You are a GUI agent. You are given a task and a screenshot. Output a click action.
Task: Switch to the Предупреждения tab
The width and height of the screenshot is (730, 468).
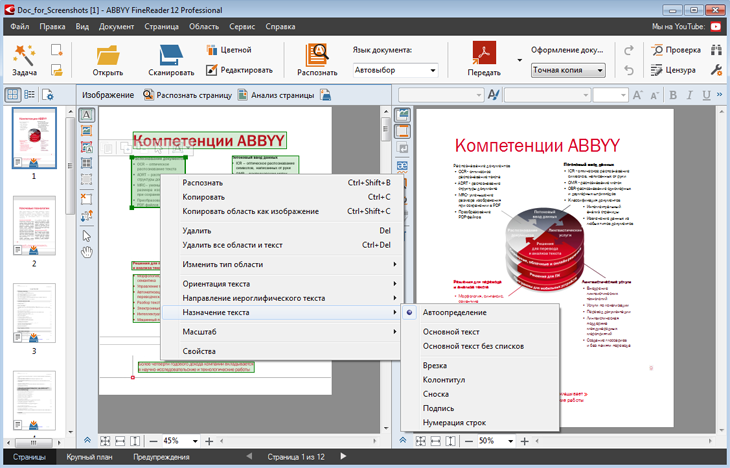[161, 457]
